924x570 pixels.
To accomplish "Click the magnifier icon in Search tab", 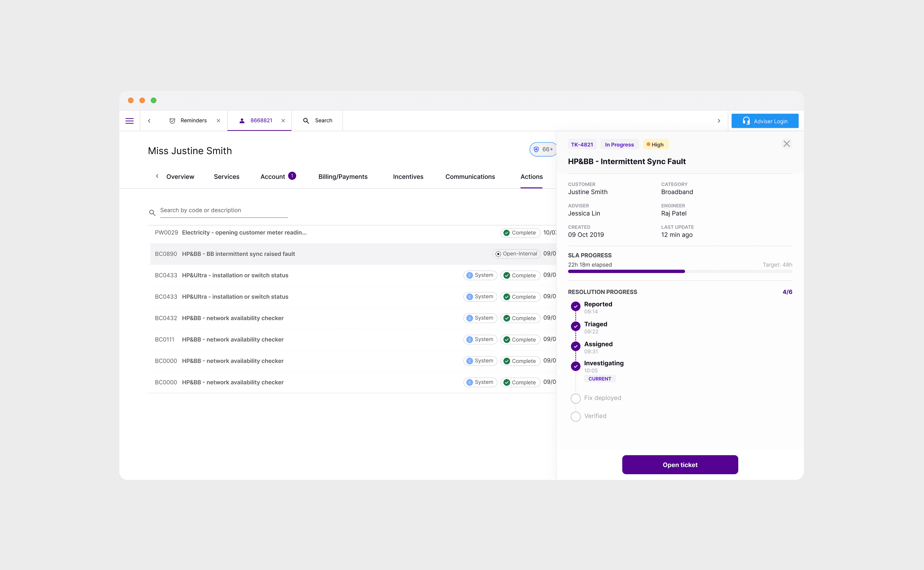I will [x=306, y=121].
